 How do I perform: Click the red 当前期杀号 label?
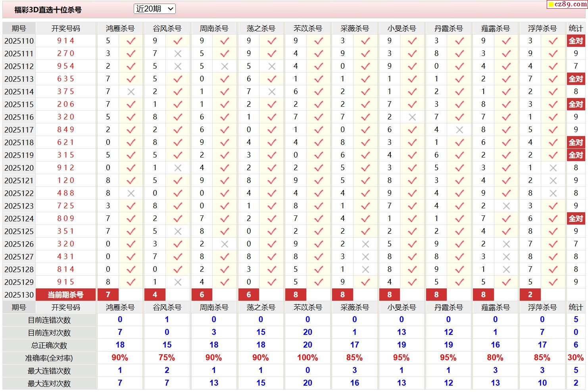[66, 295]
